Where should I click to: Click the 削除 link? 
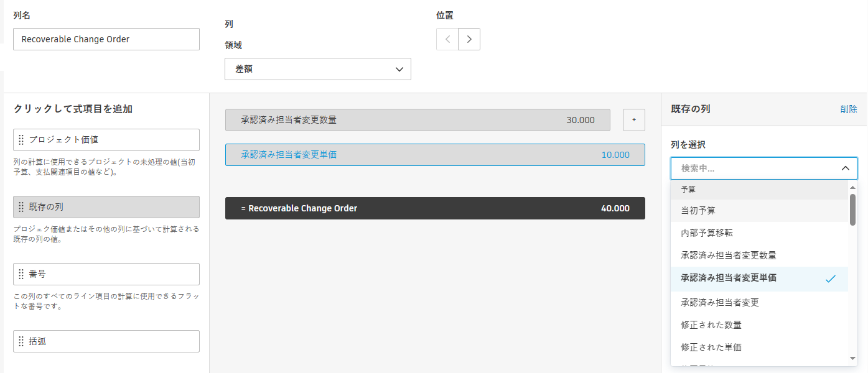coord(849,109)
